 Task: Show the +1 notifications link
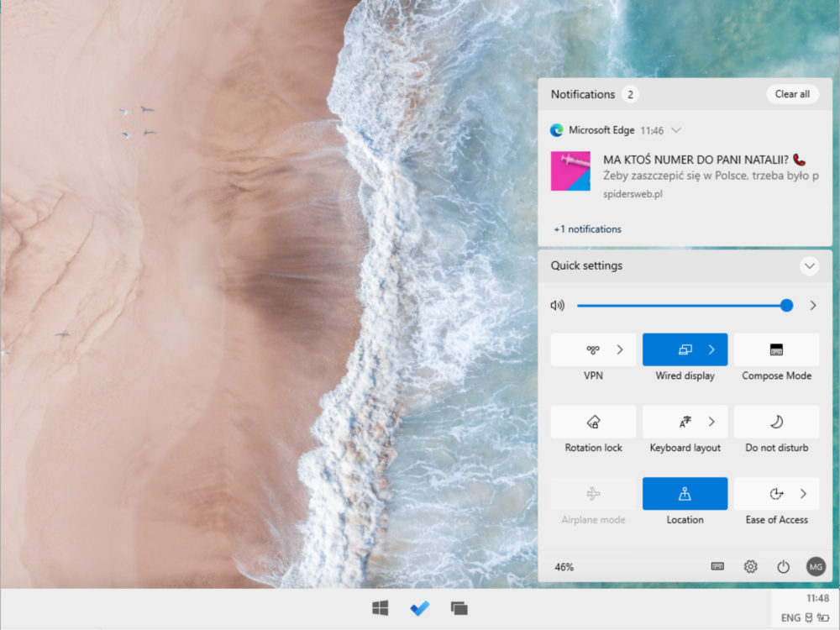click(587, 229)
